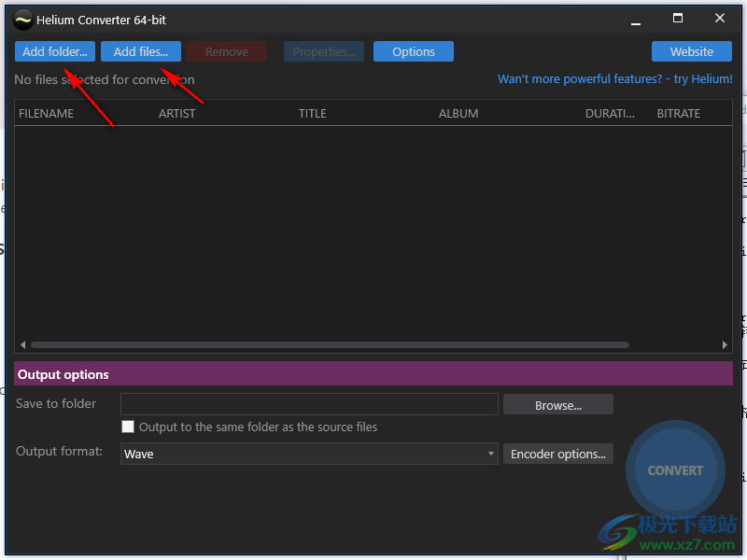747x560 pixels.
Task: Click the Helium Converter app logo icon
Action: [22, 20]
